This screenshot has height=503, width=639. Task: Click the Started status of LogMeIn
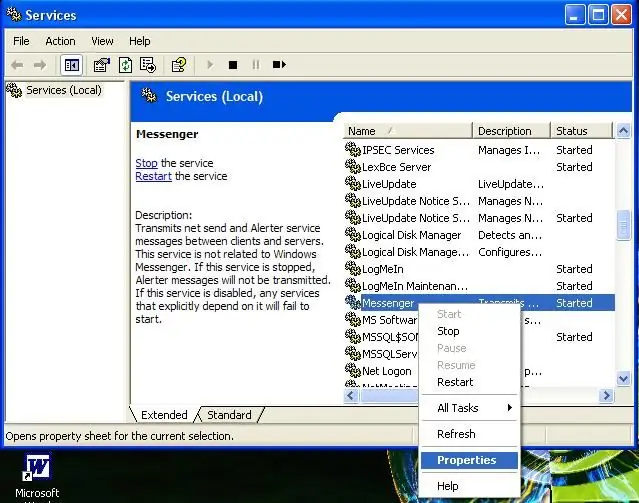[x=574, y=269]
